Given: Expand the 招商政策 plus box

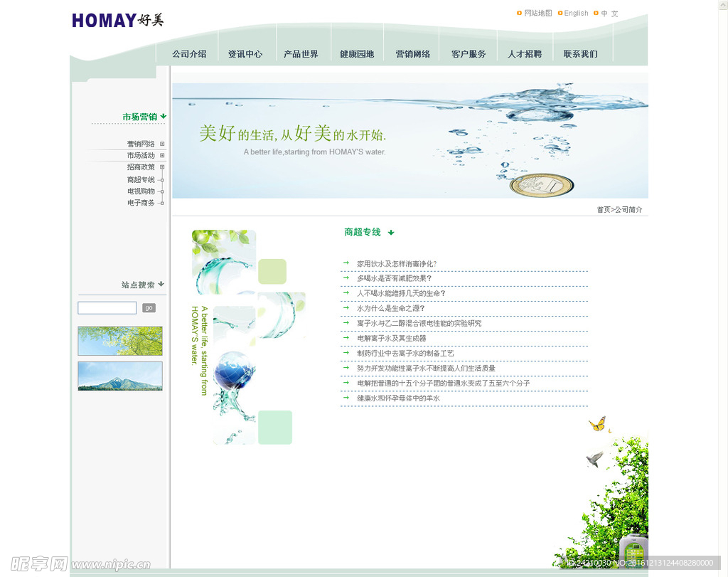Looking at the screenshot, I should pos(162,166).
